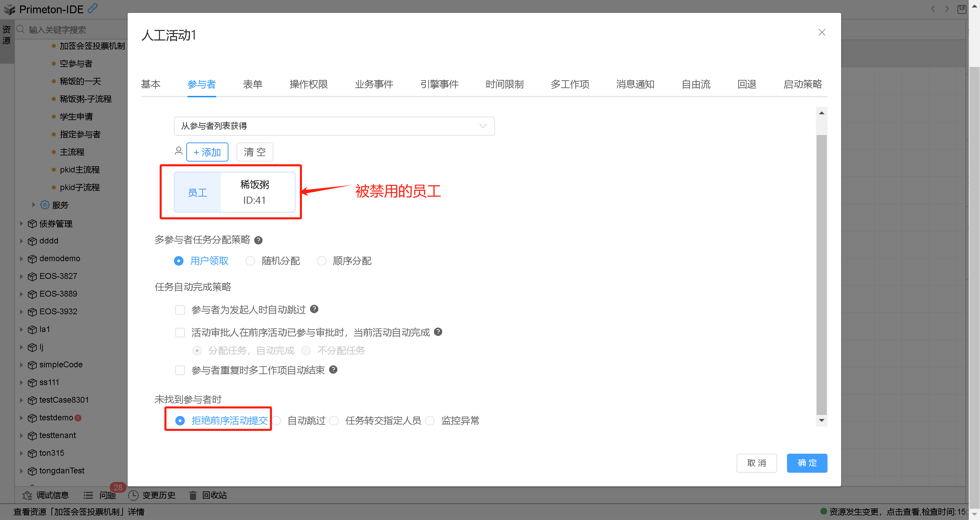Click the help icon beside 多参与者任务分配策略
Image resolution: width=980 pixels, height=520 pixels.
pos(258,240)
